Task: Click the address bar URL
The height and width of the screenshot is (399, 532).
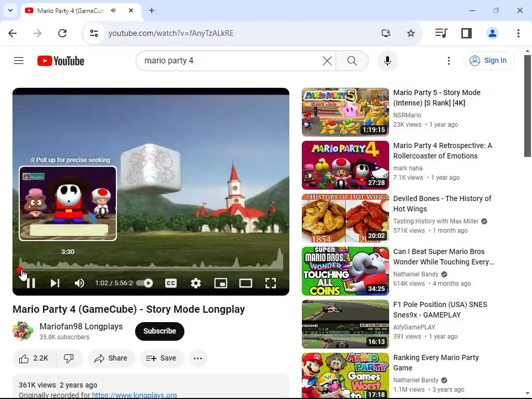Action: pyautogui.click(x=171, y=33)
